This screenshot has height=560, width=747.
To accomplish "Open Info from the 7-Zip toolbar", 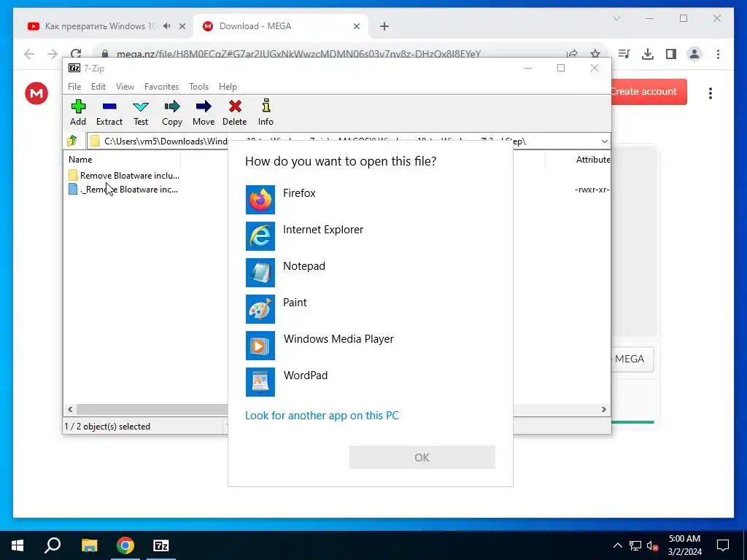I will coord(266,113).
